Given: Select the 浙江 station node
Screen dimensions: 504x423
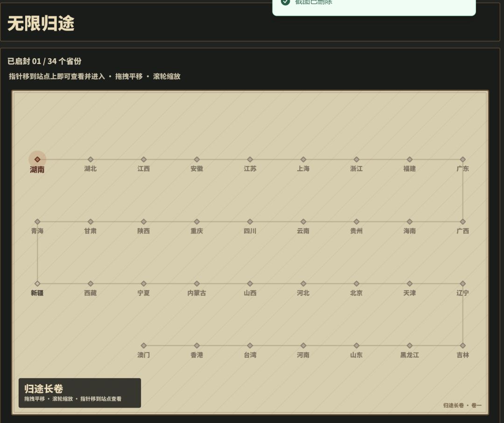Looking at the screenshot, I should pos(357,159).
